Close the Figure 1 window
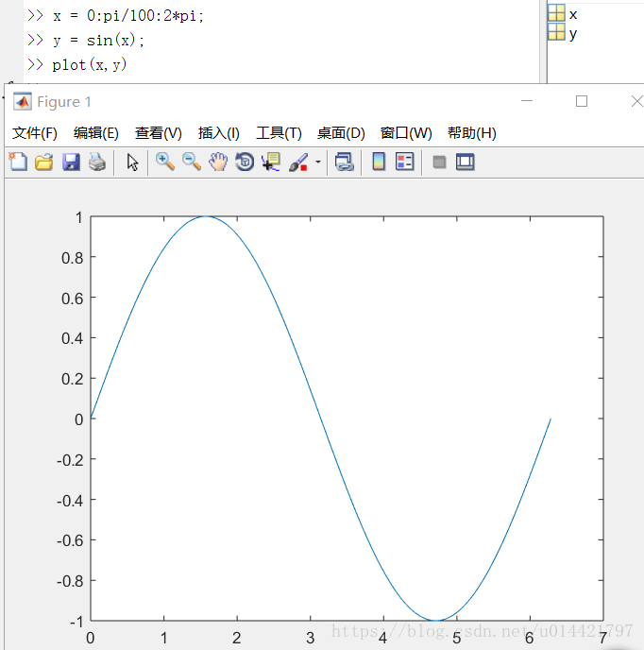This screenshot has height=650, width=644. 637,101
